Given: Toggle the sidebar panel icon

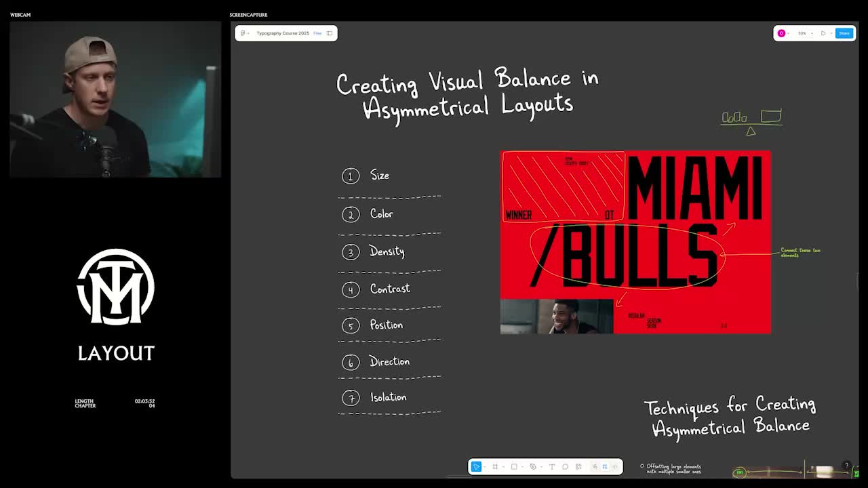Looking at the screenshot, I should pos(330,33).
